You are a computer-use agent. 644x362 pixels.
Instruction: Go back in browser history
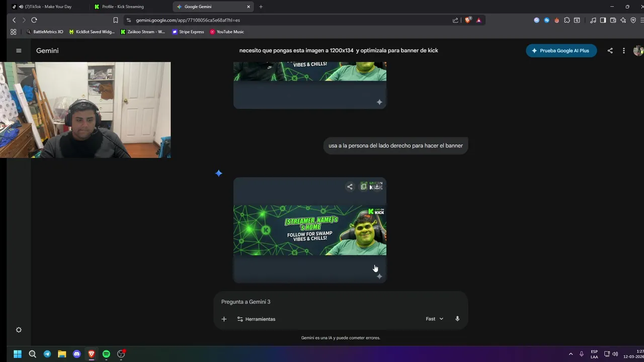click(x=14, y=20)
